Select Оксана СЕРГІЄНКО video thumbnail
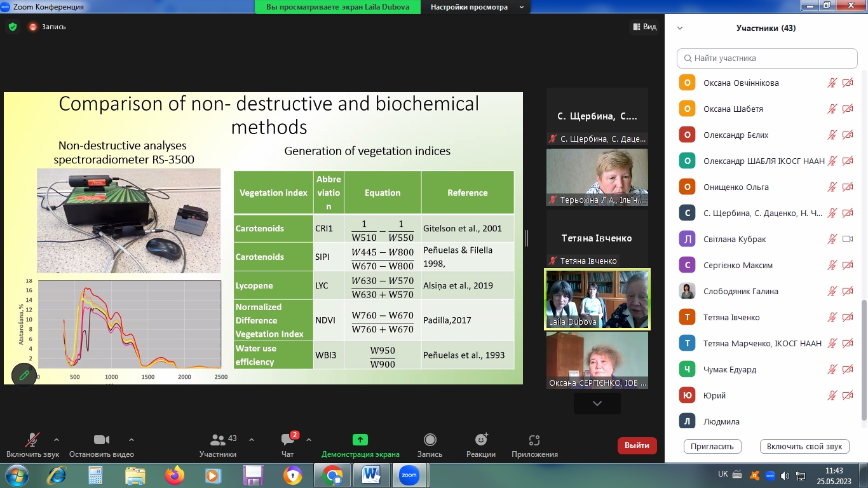The image size is (868, 488). [x=597, y=360]
